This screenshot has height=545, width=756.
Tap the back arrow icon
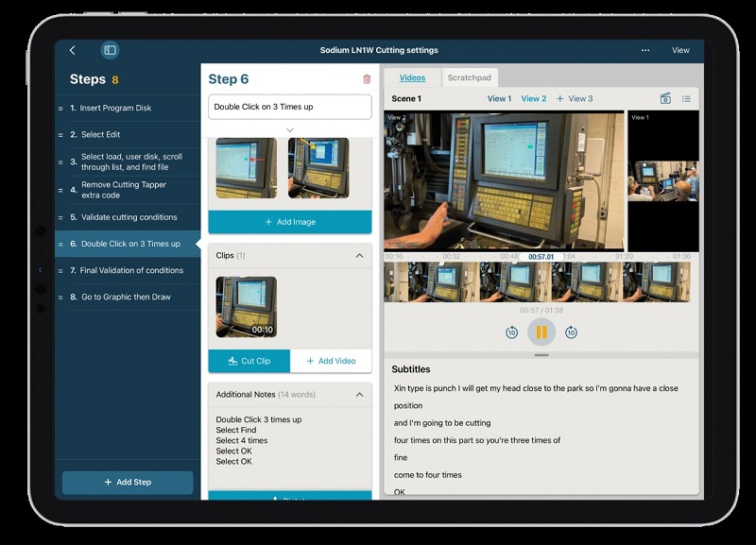(73, 50)
